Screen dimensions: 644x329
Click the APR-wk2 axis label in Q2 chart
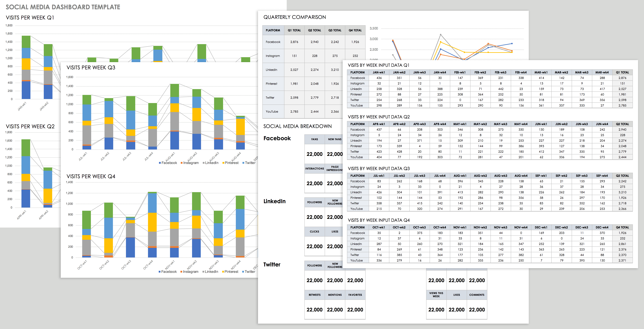tap(43, 215)
